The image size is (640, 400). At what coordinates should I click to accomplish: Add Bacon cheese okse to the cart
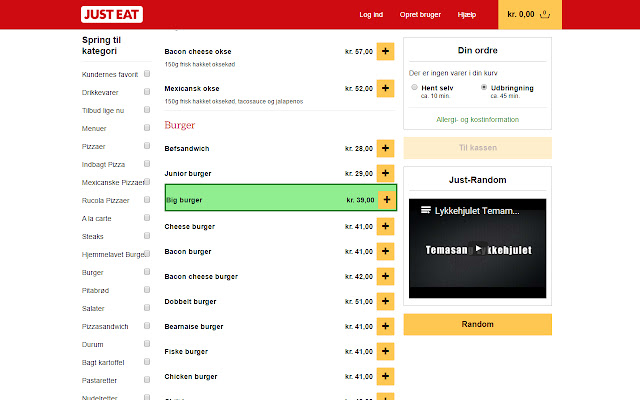coord(385,51)
